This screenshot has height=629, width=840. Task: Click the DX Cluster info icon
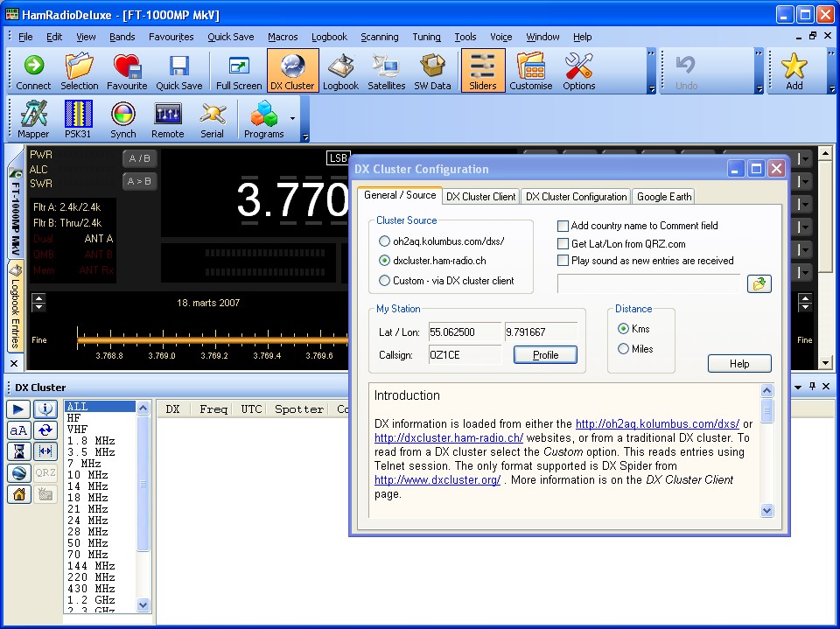[45, 409]
